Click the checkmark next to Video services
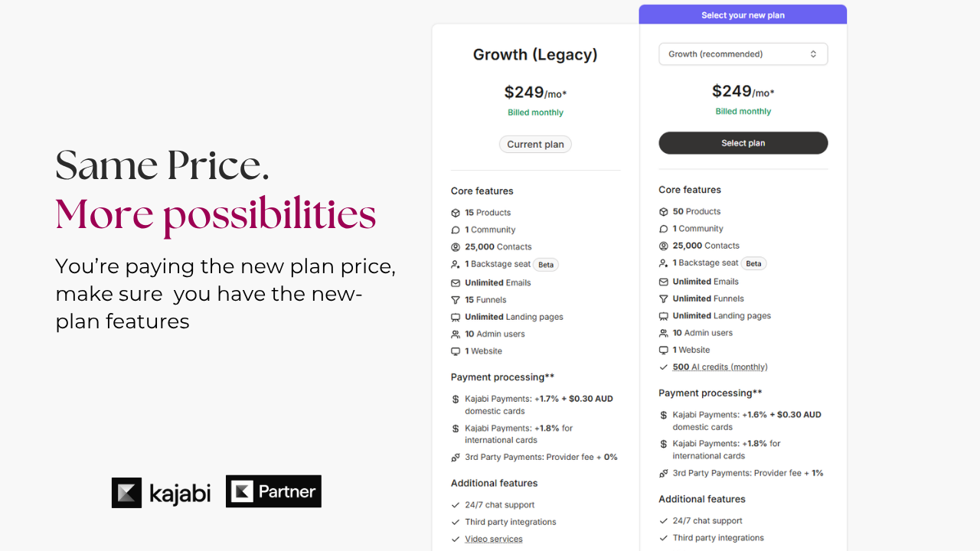The image size is (980, 551). click(456, 540)
